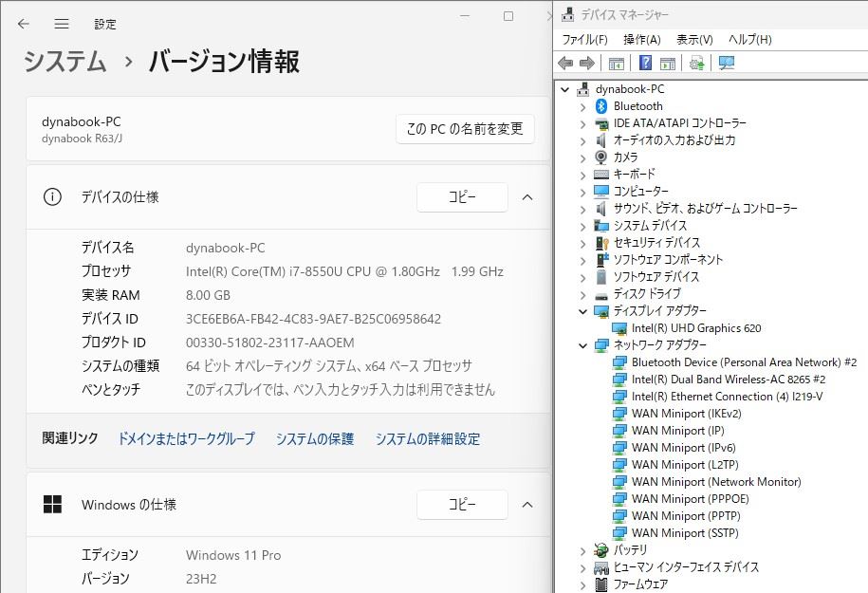Screen dimensions: 868x593
Task: Collapse the dynabook-PC root node
Action: click(x=564, y=89)
